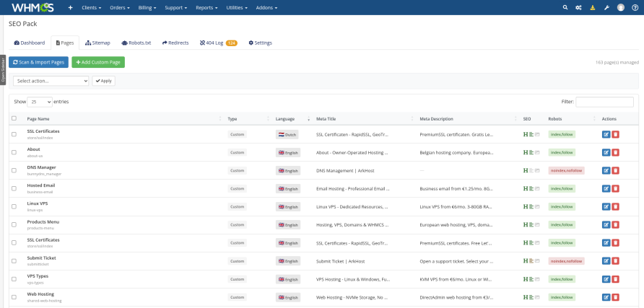Check the Dutch SSL Certificates row checkbox
Image resolution: width=644 pixels, height=308 pixels.
(x=14, y=134)
